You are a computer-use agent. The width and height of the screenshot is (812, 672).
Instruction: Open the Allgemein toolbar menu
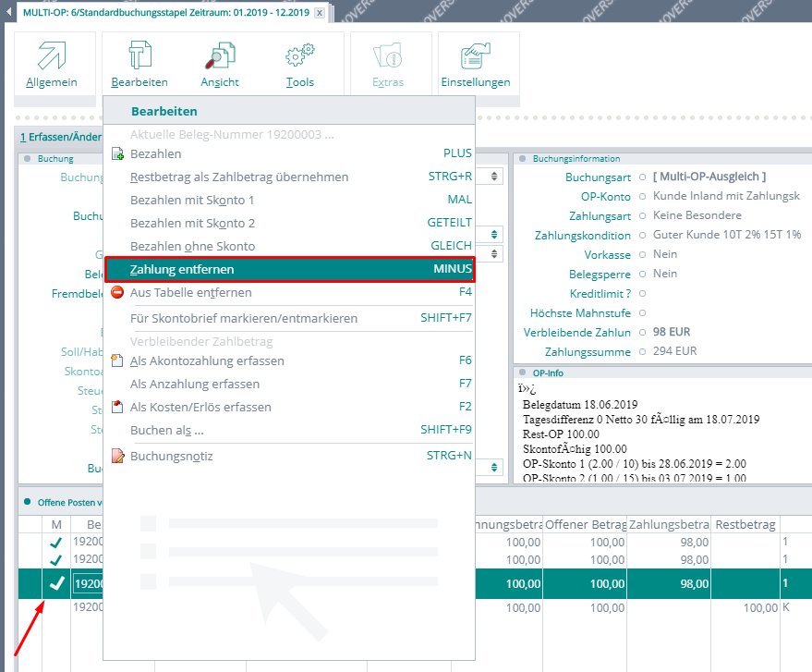pyautogui.click(x=52, y=63)
